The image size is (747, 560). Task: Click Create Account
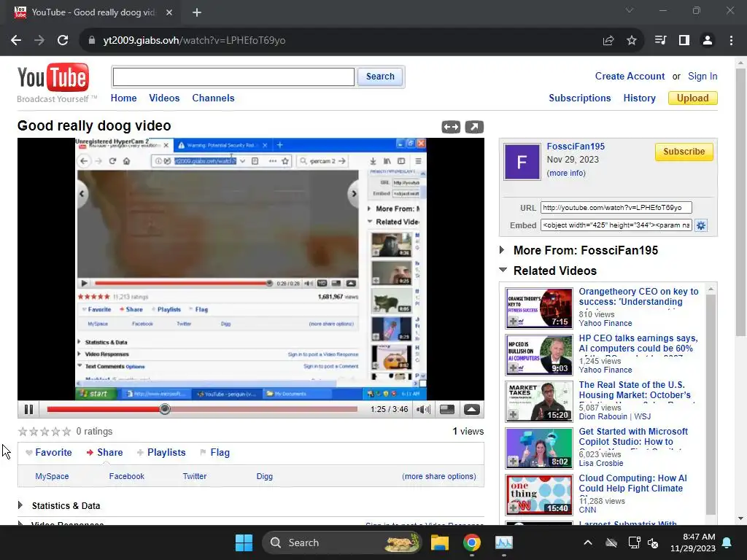630,76
